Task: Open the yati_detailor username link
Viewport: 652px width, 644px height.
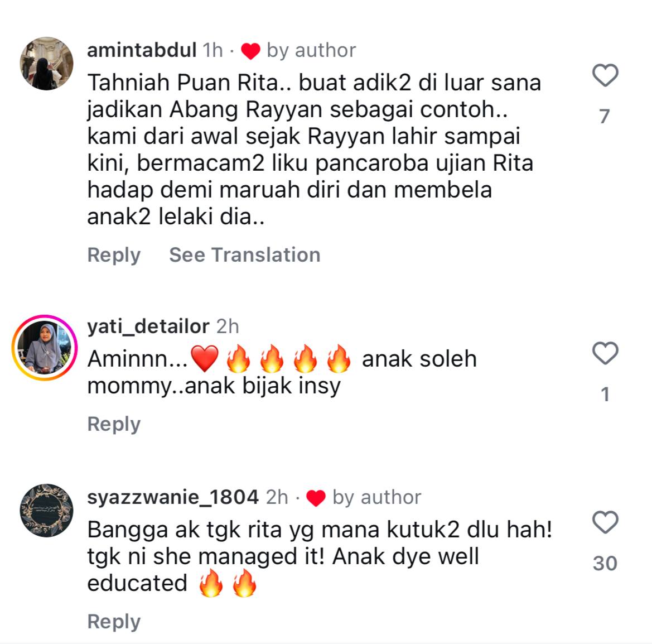Action: pos(148,326)
